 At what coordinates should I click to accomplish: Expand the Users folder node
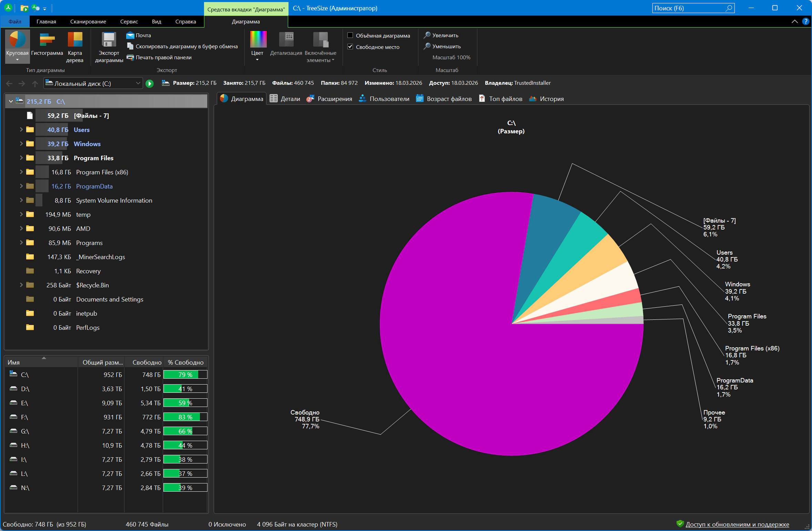tap(21, 130)
